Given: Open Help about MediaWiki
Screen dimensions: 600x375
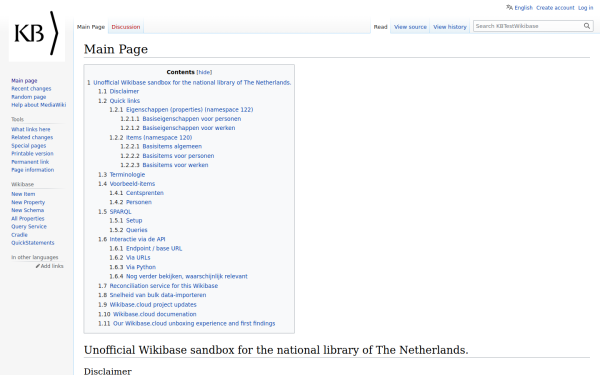Looking at the screenshot, I should (x=38, y=105).
